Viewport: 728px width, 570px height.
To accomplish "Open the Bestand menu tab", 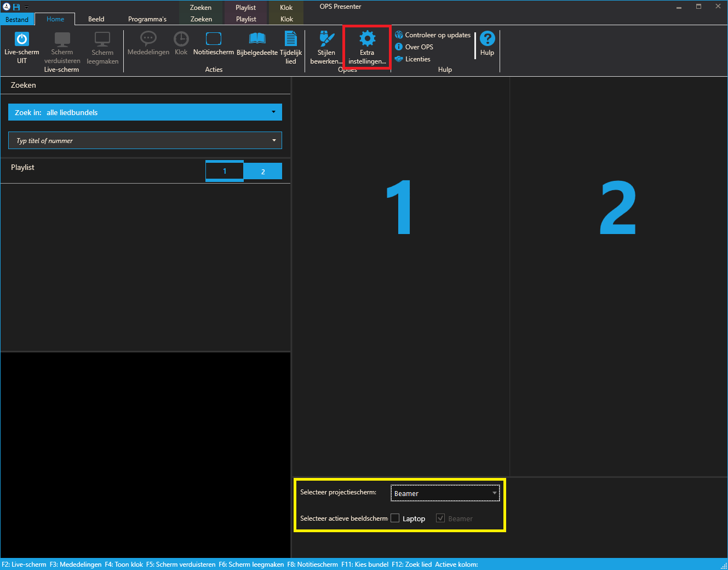I will point(17,19).
